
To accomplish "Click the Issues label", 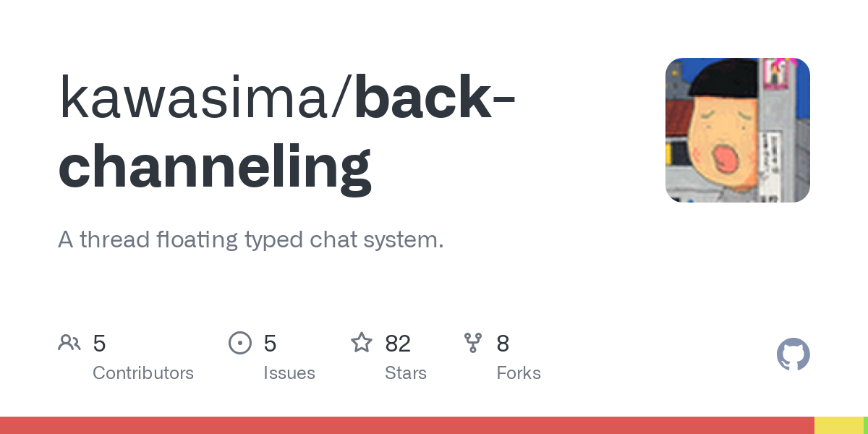I will pyautogui.click(x=289, y=373).
